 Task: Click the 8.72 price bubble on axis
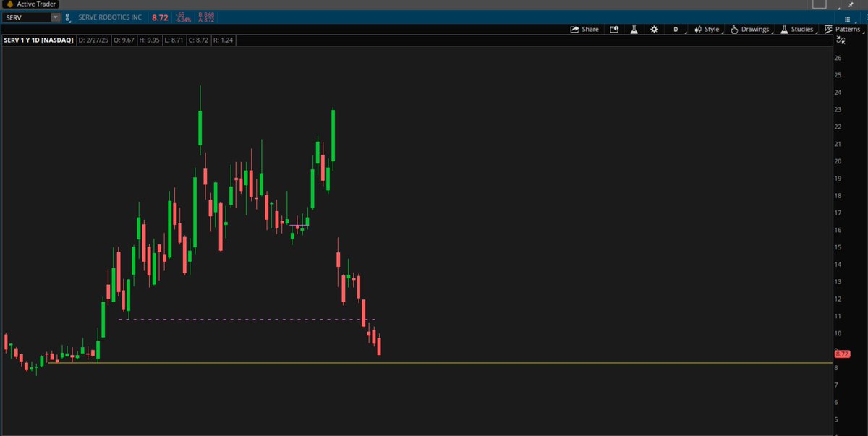(x=842, y=354)
